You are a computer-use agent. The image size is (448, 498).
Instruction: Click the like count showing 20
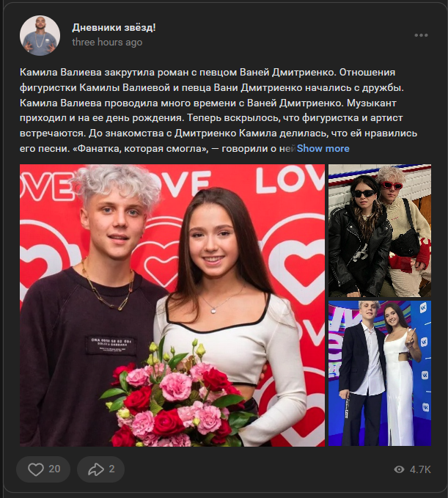54,469
